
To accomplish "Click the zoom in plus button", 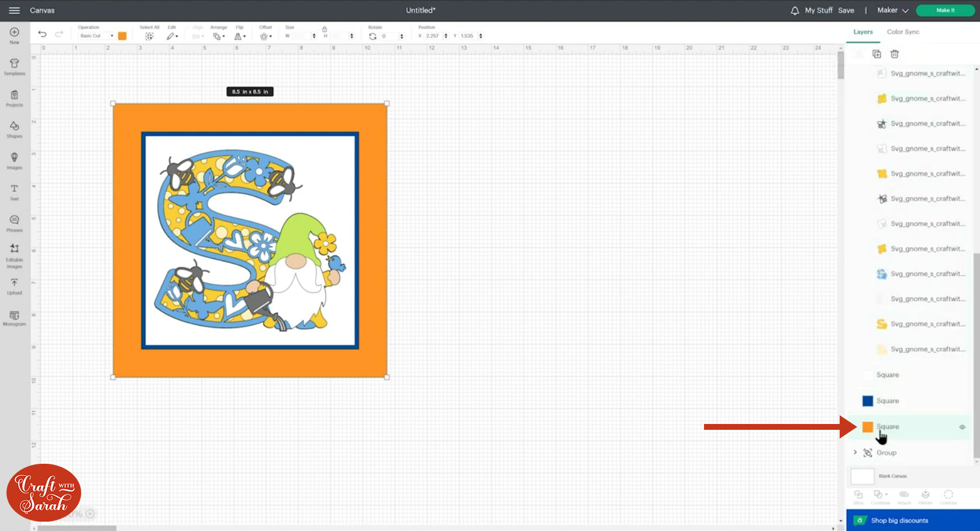I will pos(90,514).
